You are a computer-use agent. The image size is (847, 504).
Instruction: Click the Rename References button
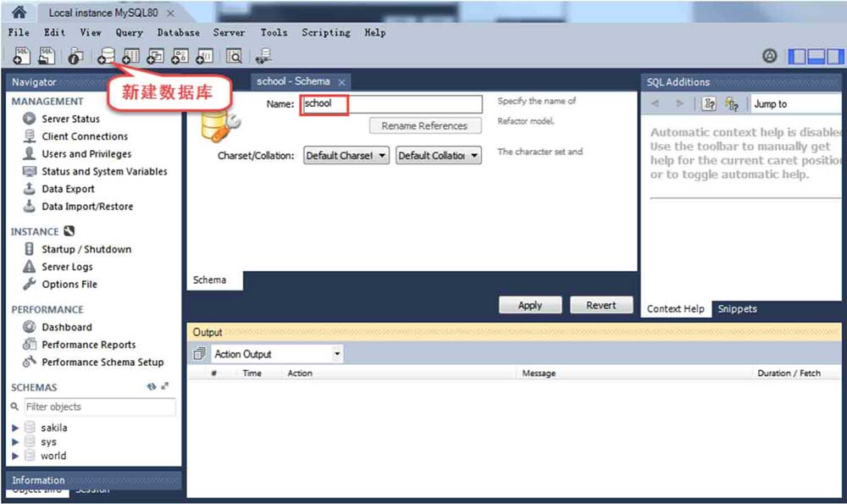pyautogui.click(x=424, y=126)
